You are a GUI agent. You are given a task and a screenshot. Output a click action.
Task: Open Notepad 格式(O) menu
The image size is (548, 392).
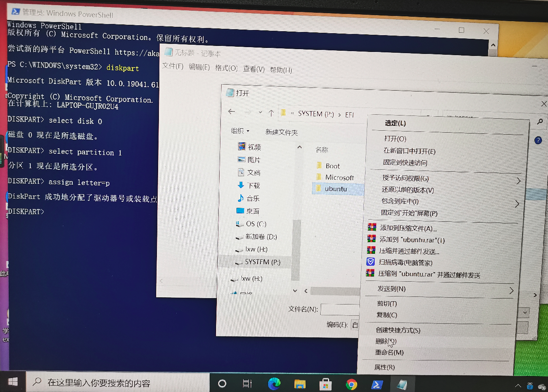[226, 68]
